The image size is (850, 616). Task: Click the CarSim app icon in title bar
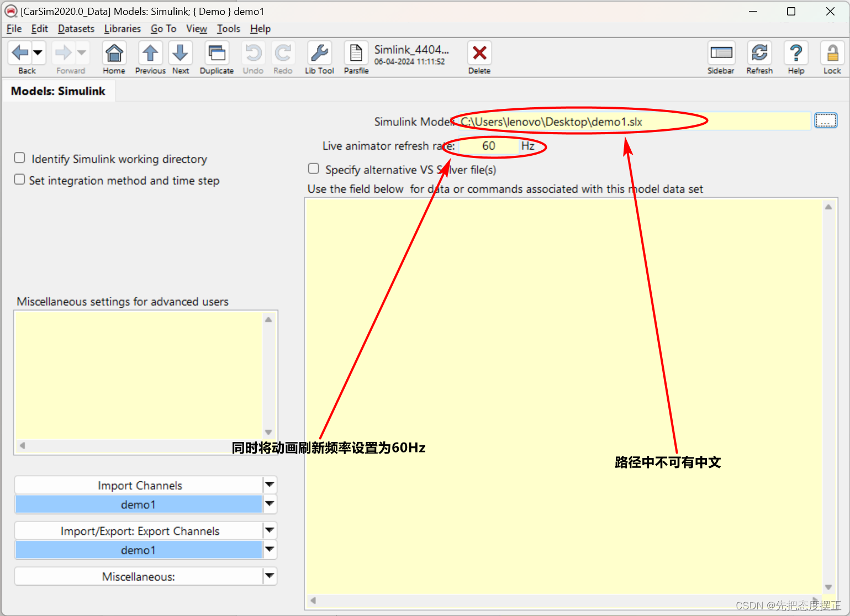[10, 11]
